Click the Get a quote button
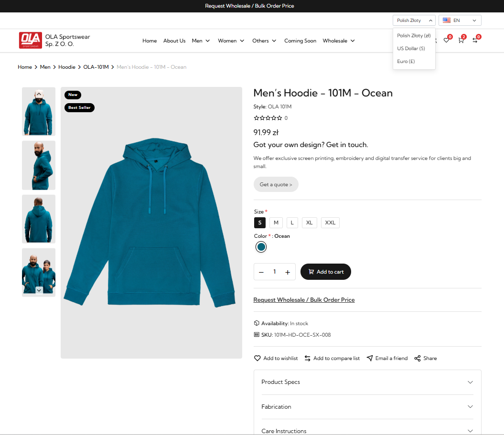 coord(276,184)
